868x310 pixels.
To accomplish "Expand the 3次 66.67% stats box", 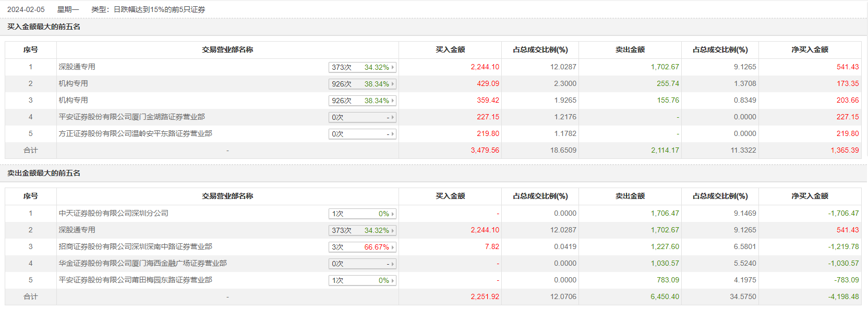I will 362,247.
